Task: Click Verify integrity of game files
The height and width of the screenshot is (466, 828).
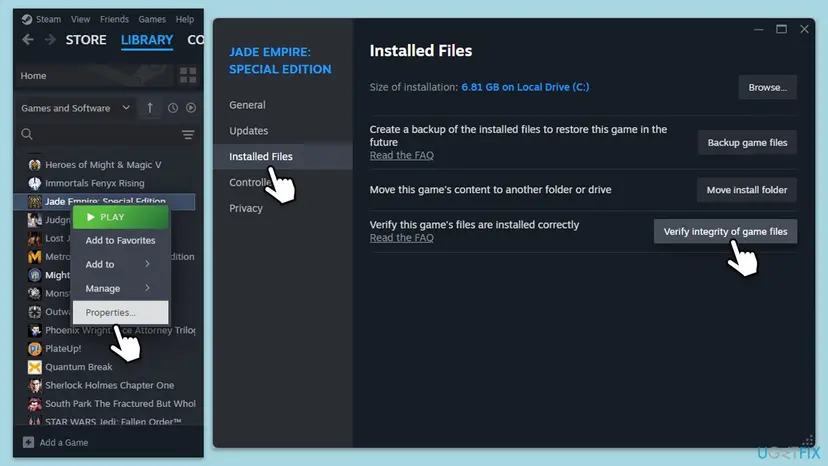Action: (725, 231)
